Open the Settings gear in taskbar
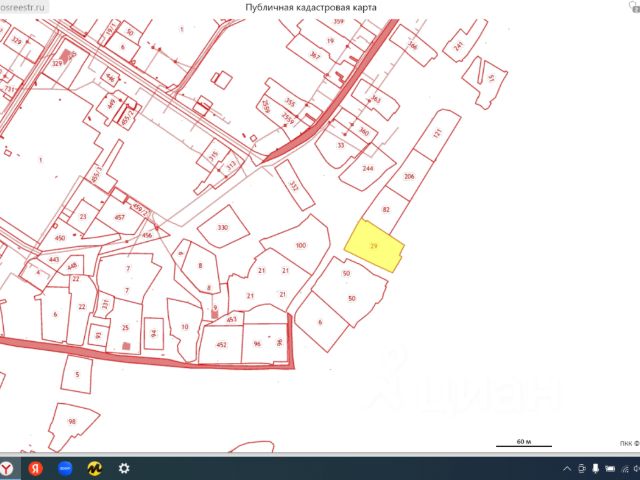The image size is (640, 480). (x=124, y=469)
